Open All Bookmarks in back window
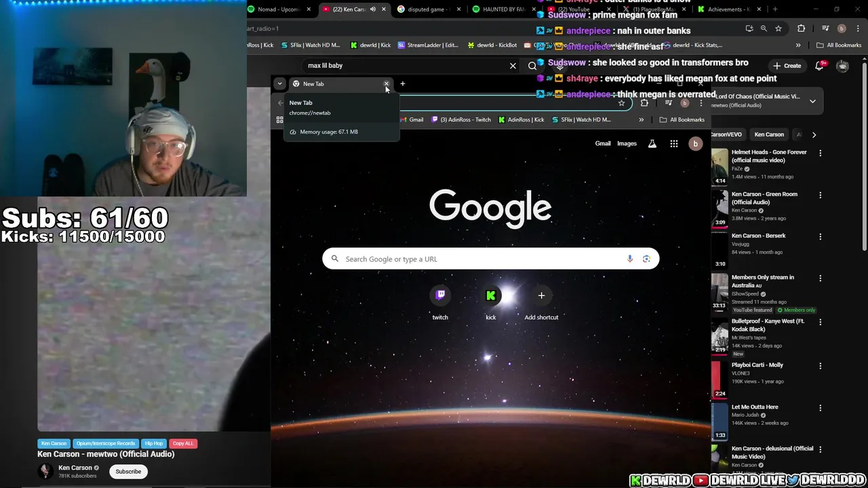Image resolution: width=868 pixels, height=488 pixels. click(839, 45)
